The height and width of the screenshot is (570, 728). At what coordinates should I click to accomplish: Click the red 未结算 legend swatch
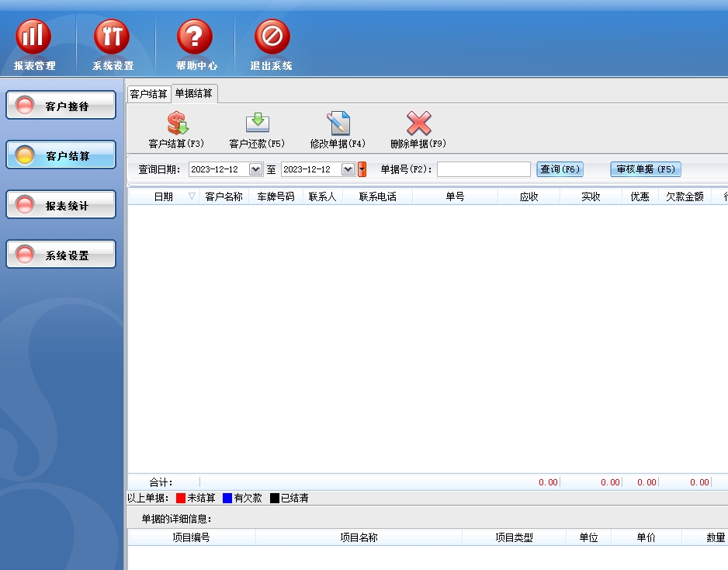tap(181, 499)
